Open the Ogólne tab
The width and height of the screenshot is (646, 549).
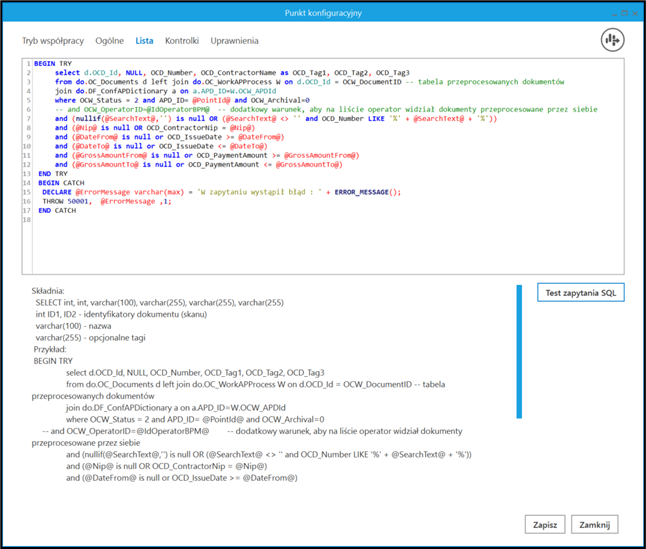[x=110, y=41]
